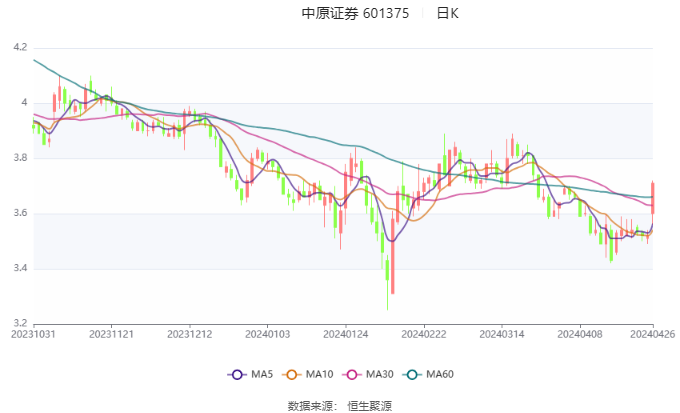Select the 20240426 final date label
Image resolution: width=680 pixels, height=413 pixels.
[x=653, y=334]
